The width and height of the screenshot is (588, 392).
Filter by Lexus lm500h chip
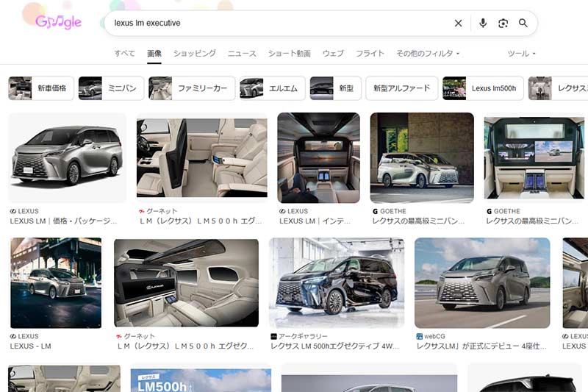coord(483,88)
